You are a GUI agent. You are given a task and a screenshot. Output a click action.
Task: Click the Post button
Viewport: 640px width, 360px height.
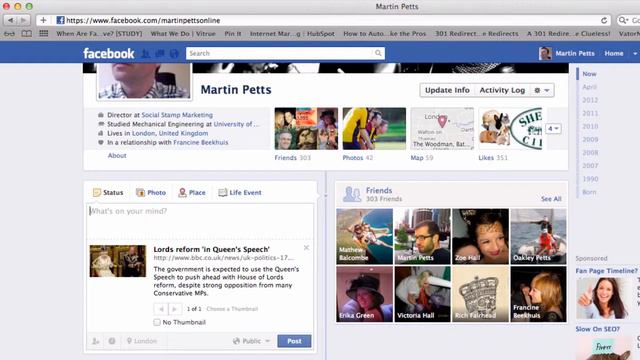[294, 341]
